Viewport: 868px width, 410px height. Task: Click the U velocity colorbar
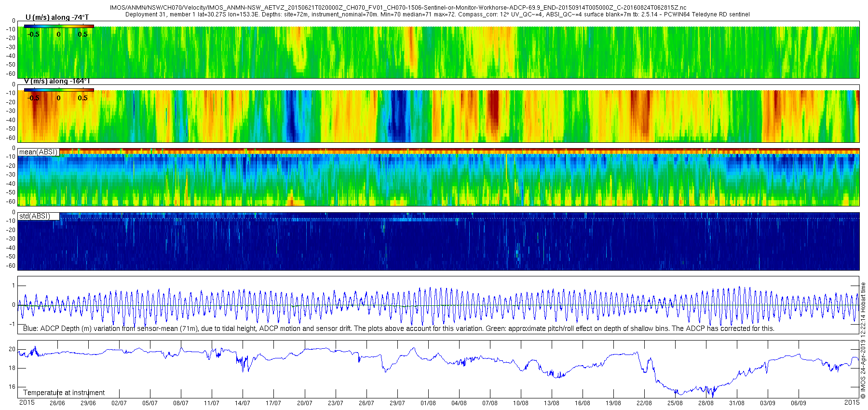(x=59, y=26)
